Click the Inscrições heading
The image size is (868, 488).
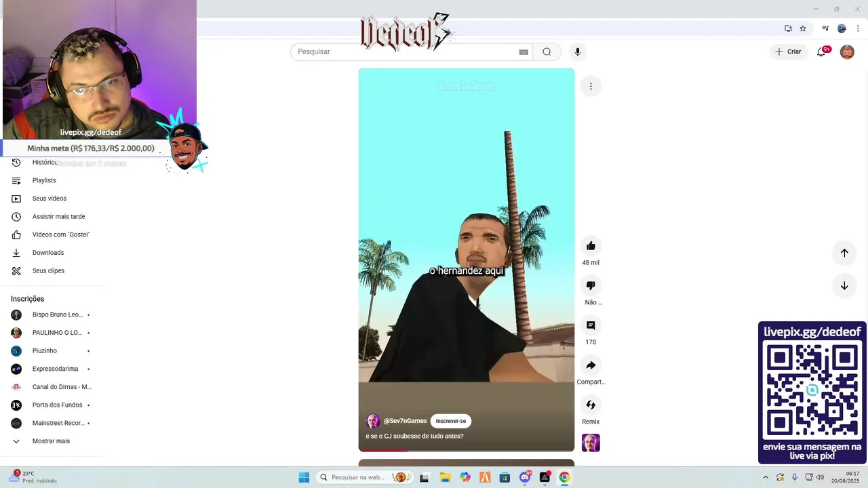(27, 299)
